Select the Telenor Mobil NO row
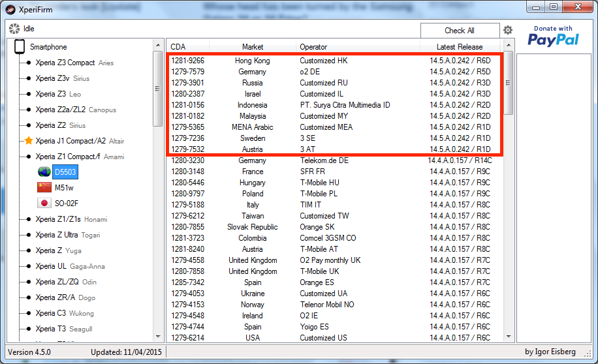Screen dimensions: 598x364 pyautogui.click(x=335, y=305)
